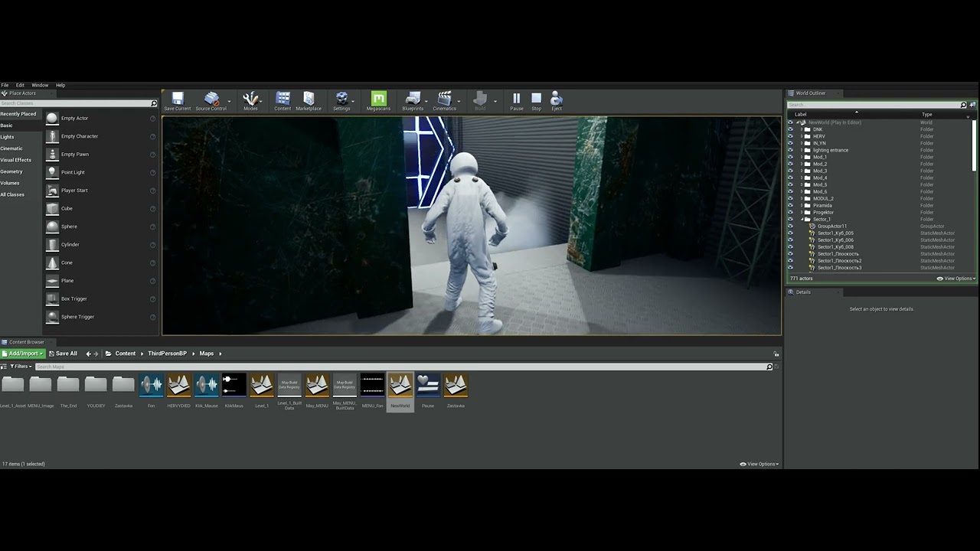Screen dimensions: 980x551
Task: Toggle visibility of Piramida folder
Action: click(791, 205)
